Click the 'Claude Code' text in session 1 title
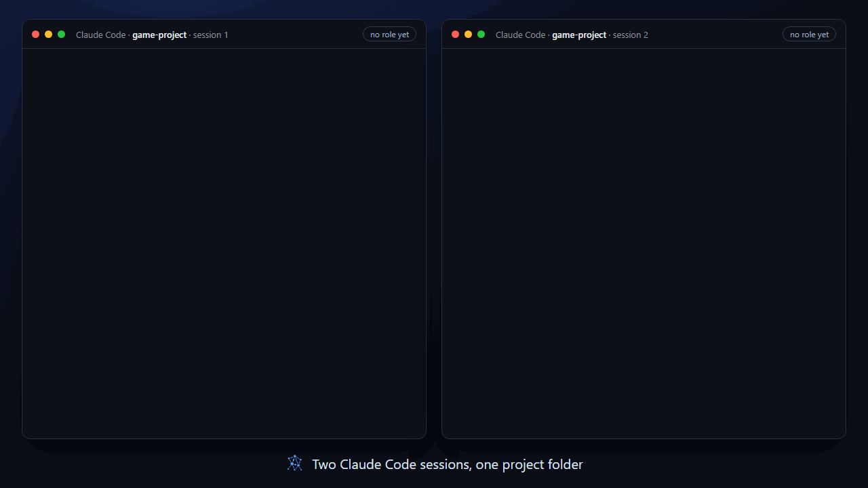The width and height of the screenshot is (868, 488). (x=101, y=35)
